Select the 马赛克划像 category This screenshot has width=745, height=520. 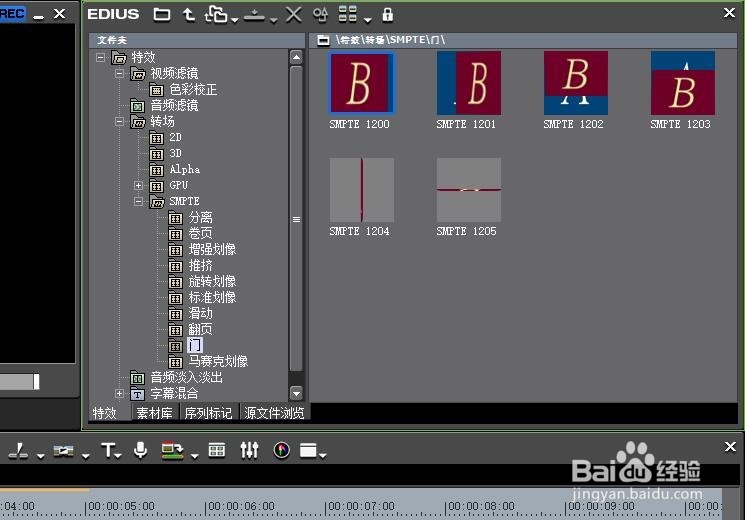[218, 361]
